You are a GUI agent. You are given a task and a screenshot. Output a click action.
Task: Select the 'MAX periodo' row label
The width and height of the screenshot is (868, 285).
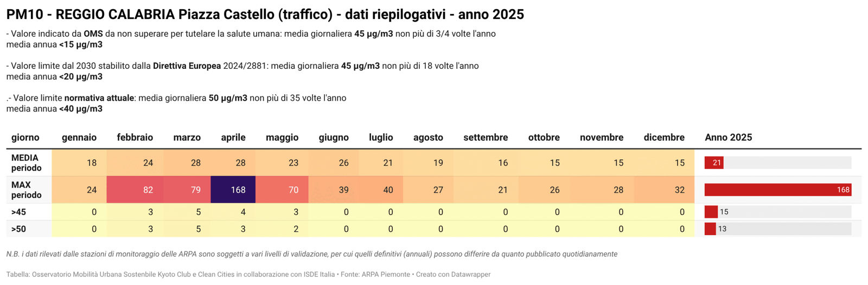[x=26, y=190]
